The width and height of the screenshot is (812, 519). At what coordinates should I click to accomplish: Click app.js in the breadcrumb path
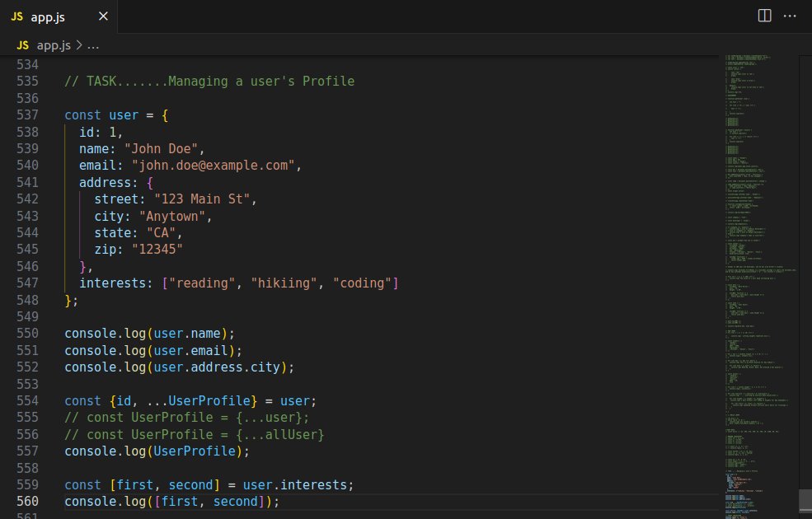[54, 45]
